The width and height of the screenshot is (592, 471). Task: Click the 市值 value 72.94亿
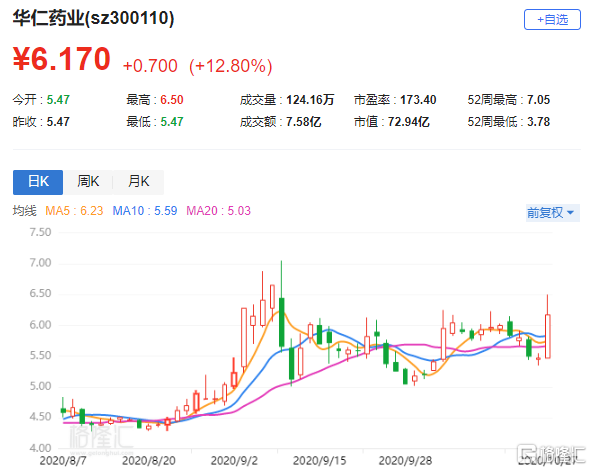click(409, 122)
